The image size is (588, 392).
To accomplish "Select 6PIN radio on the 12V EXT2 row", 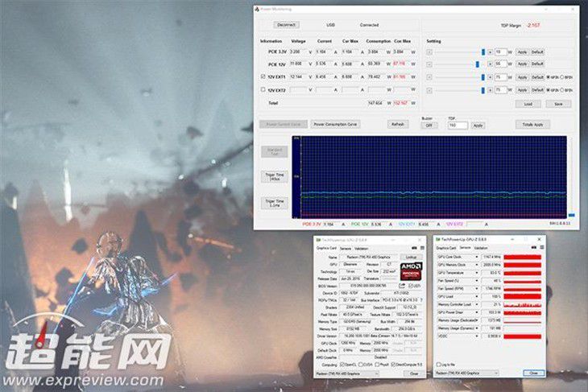I will coord(549,90).
